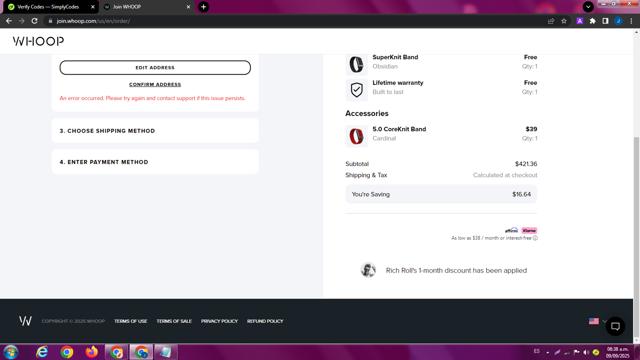Click the forward navigation arrow
The image size is (640, 360).
pyautogui.click(x=22, y=21)
